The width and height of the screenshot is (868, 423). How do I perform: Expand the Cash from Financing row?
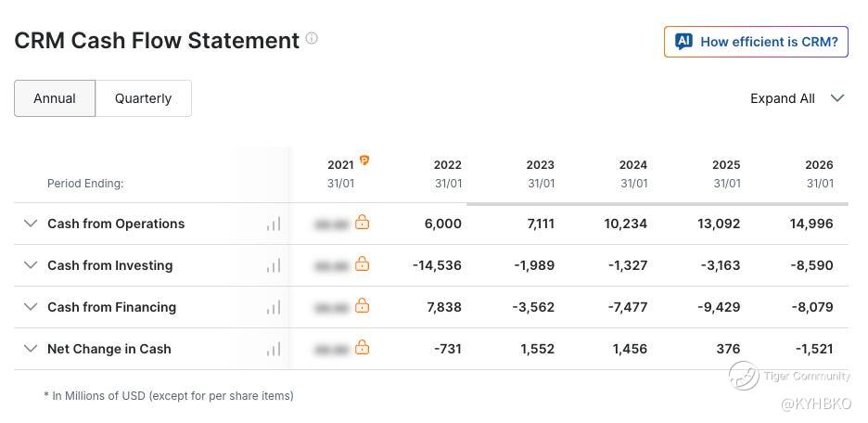coord(31,306)
